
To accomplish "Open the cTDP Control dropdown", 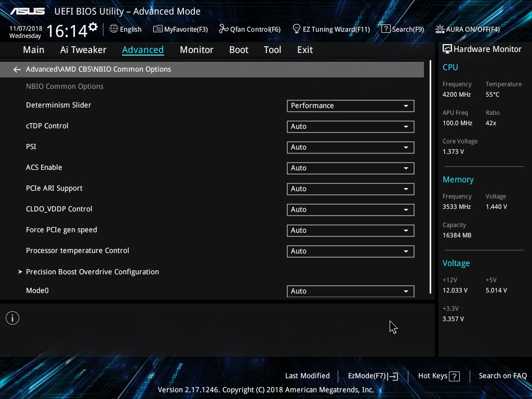I will (x=351, y=127).
